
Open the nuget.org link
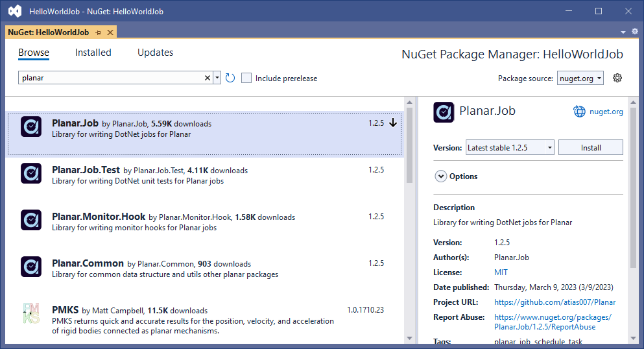tap(606, 112)
